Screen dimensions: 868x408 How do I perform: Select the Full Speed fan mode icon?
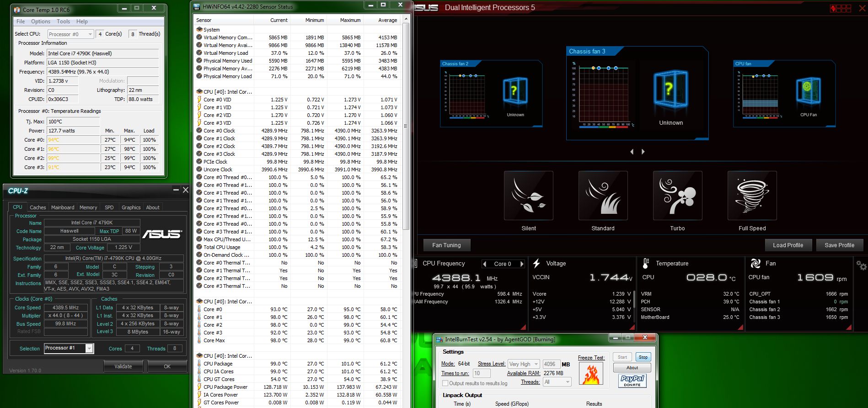click(752, 196)
